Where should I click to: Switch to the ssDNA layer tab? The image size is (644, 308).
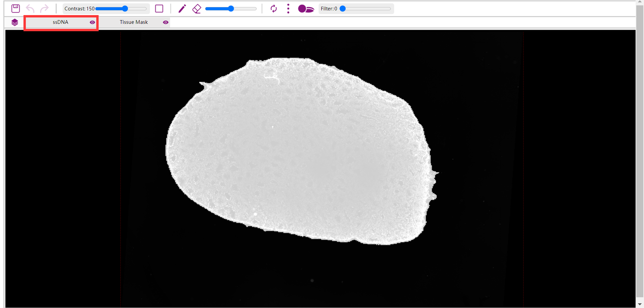(60, 22)
